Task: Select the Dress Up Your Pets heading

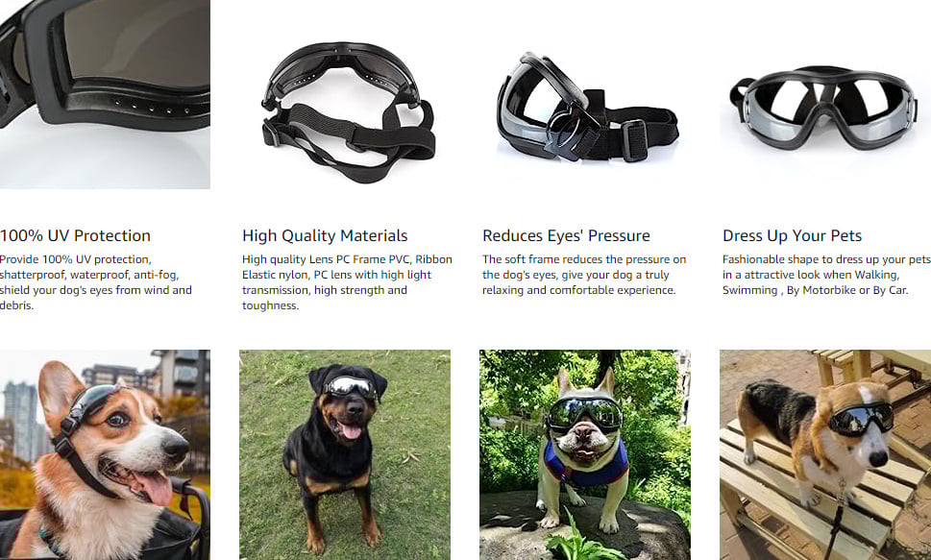Action: [792, 235]
